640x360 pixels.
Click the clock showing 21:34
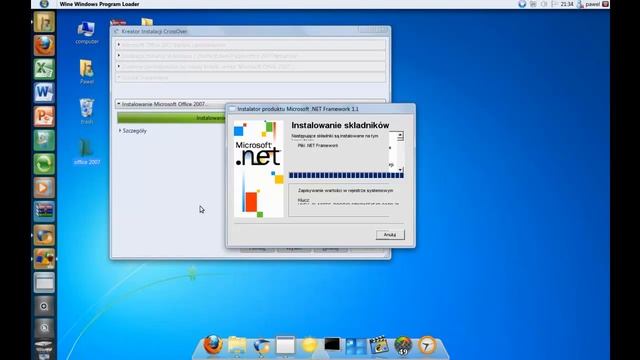coord(567,4)
